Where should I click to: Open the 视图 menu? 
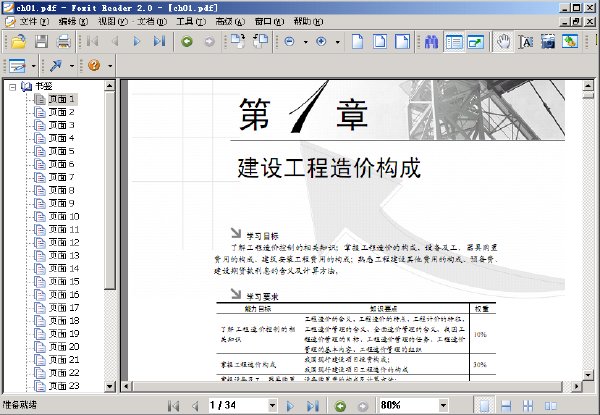pos(113,21)
